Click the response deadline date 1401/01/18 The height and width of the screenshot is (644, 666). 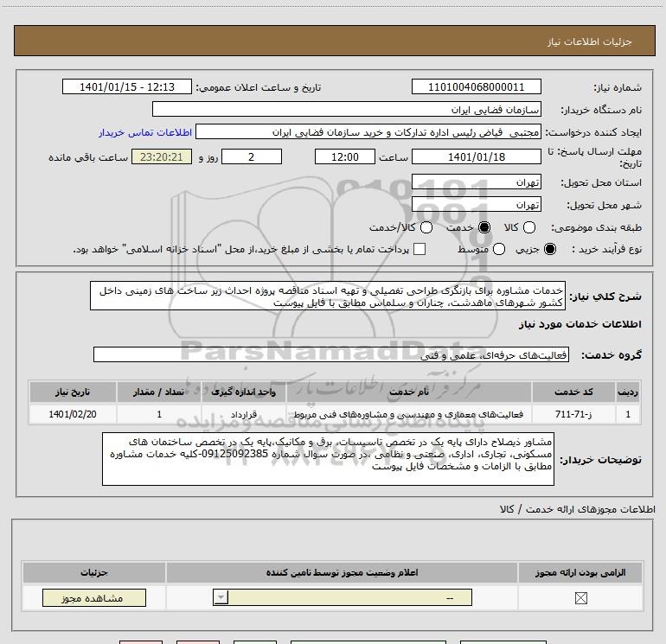[x=476, y=156]
